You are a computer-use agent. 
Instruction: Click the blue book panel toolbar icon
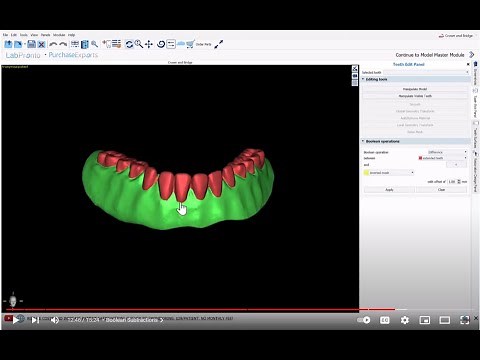[85, 44]
